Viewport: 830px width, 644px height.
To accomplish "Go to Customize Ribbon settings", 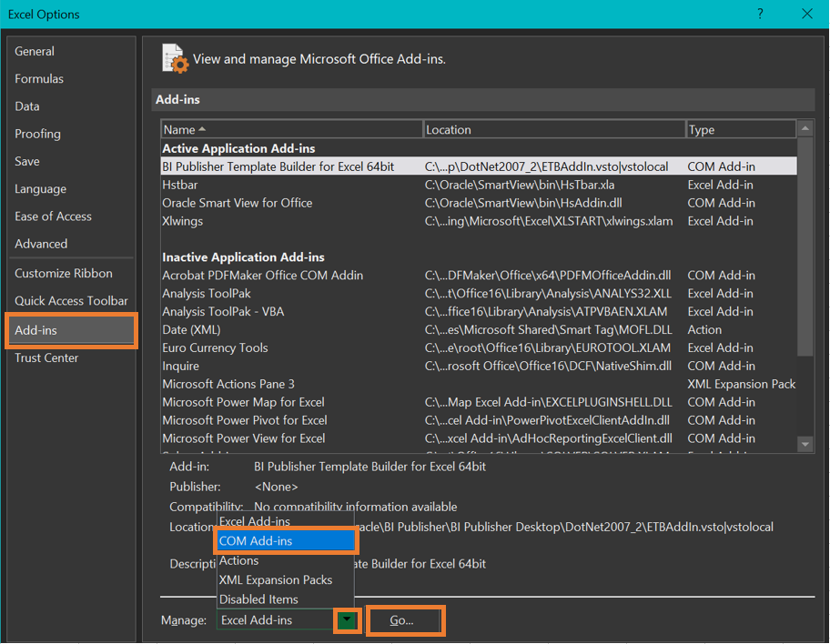I will click(x=64, y=273).
